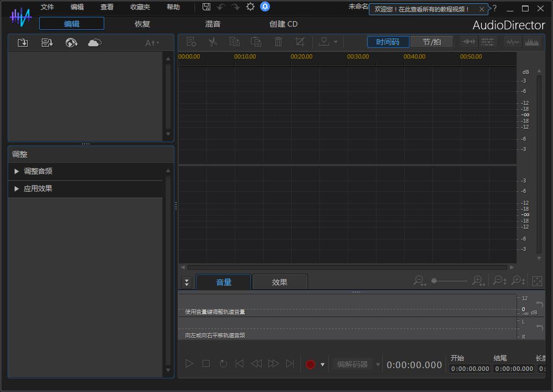
Task: Click the crop icon in edit toolbar
Action: point(300,42)
